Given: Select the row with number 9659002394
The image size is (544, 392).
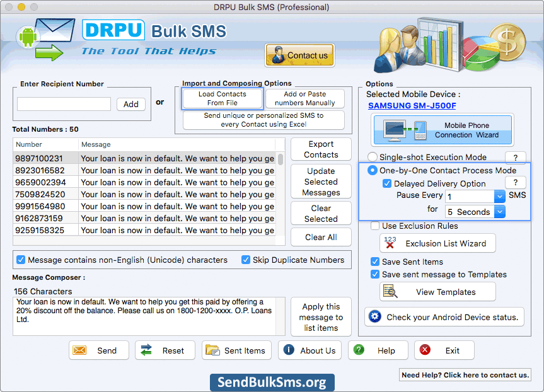Looking at the screenshot, I should coord(145,183).
